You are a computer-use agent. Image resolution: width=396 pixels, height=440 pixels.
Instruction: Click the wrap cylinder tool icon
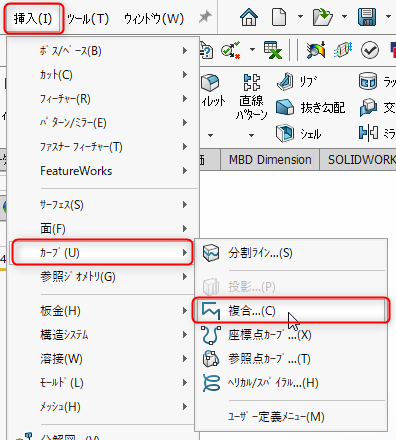368,81
